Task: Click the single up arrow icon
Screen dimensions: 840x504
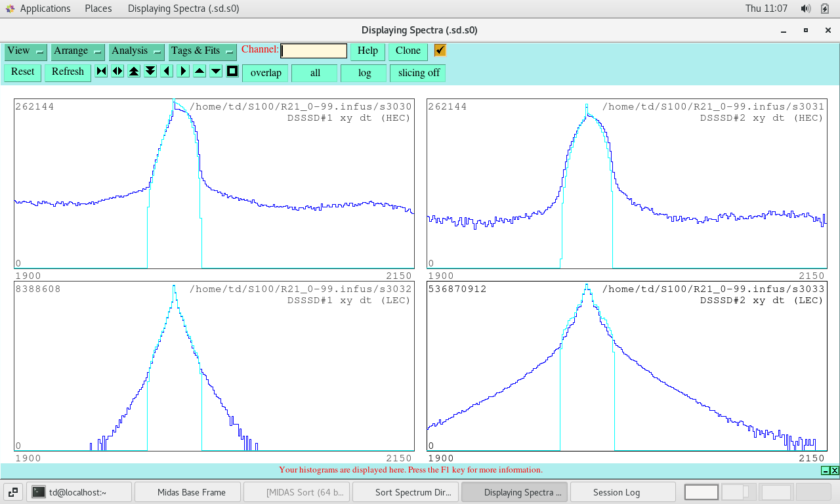Action: (x=199, y=72)
